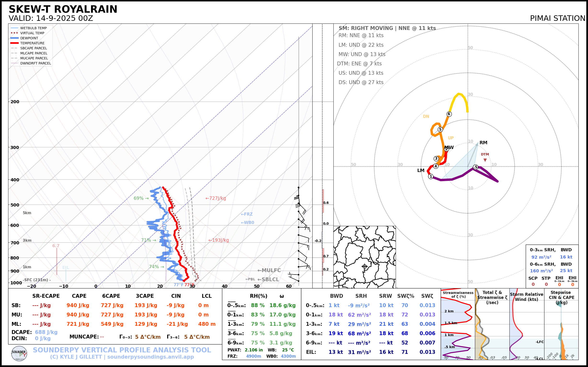The height and width of the screenshot is (367, 588).
Task: Click the MULFC arrow label
Action: [269, 270]
